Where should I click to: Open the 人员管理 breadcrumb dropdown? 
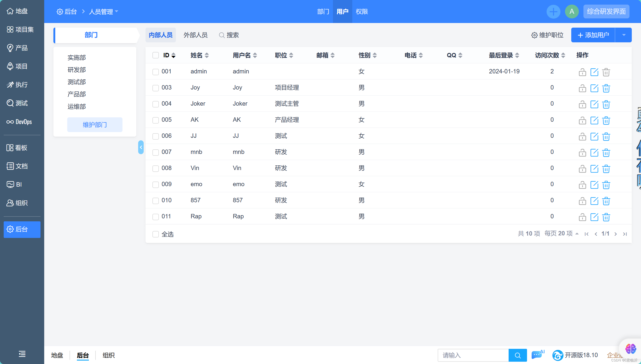click(103, 12)
